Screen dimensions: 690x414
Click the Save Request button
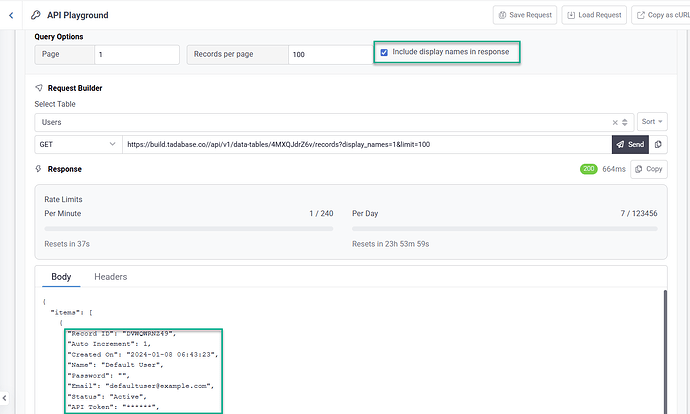pyautogui.click(x=524, y=15)
